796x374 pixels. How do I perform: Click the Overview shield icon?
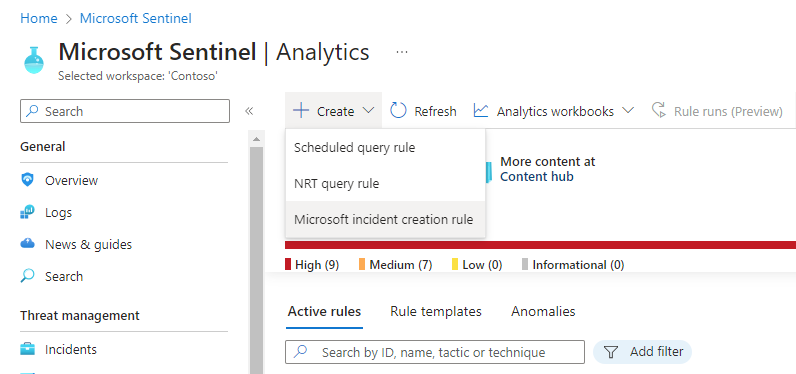point(27,180)
